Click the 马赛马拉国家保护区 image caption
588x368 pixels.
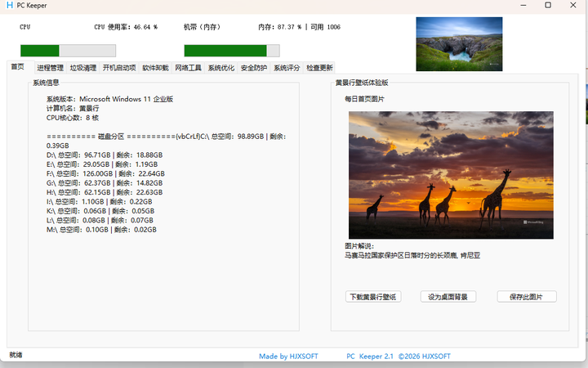point(412,256)
